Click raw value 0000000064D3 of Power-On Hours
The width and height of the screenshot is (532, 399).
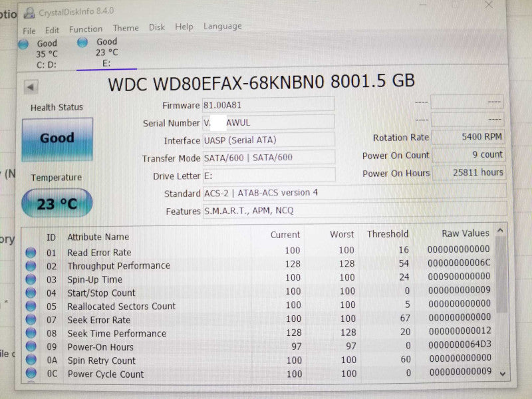point(460,344)
